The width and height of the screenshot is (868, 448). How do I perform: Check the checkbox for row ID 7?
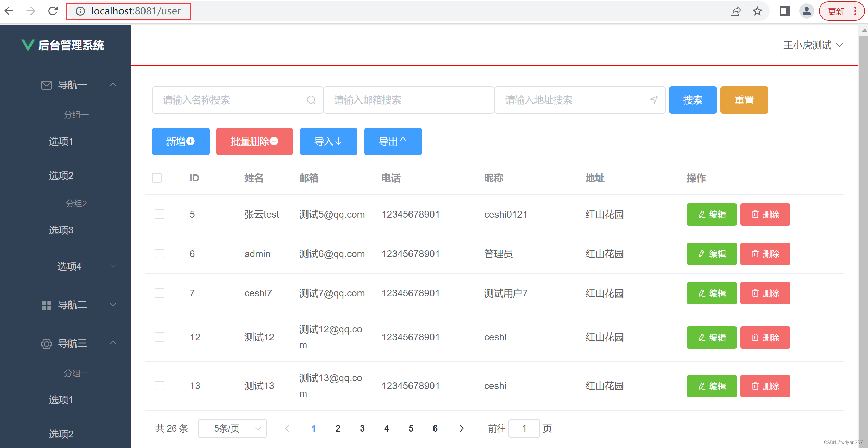point(160,293)
